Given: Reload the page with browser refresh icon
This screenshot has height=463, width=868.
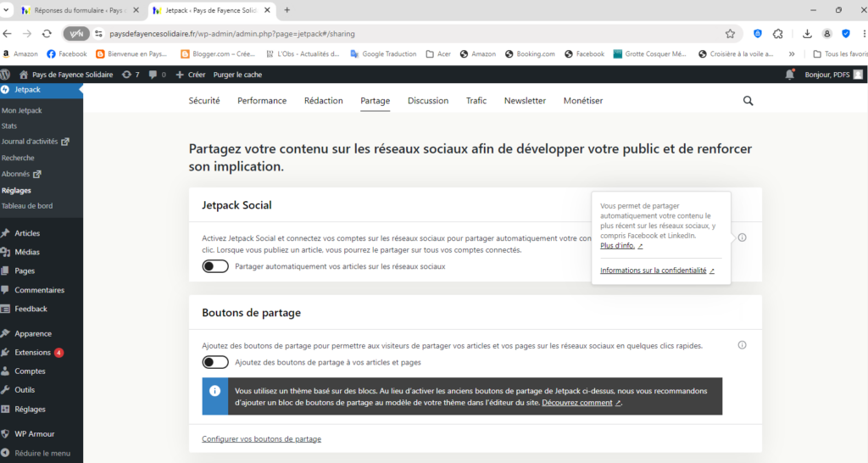Looking at the screenshot, I should (x=47, y=33).
